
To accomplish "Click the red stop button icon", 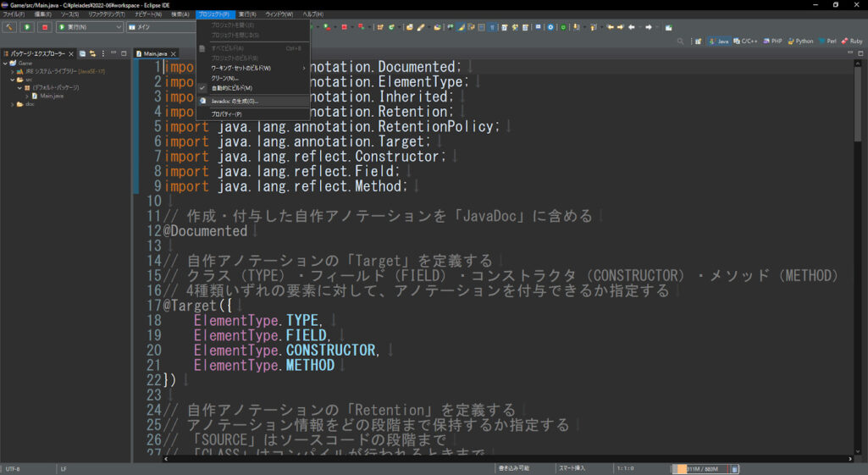I will point(45,27).
